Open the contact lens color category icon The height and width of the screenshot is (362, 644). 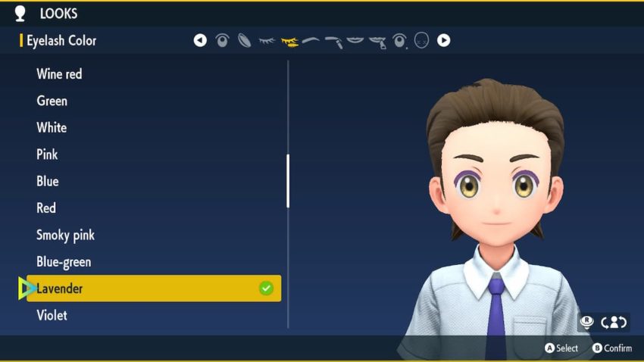click(x=245, y=40)
